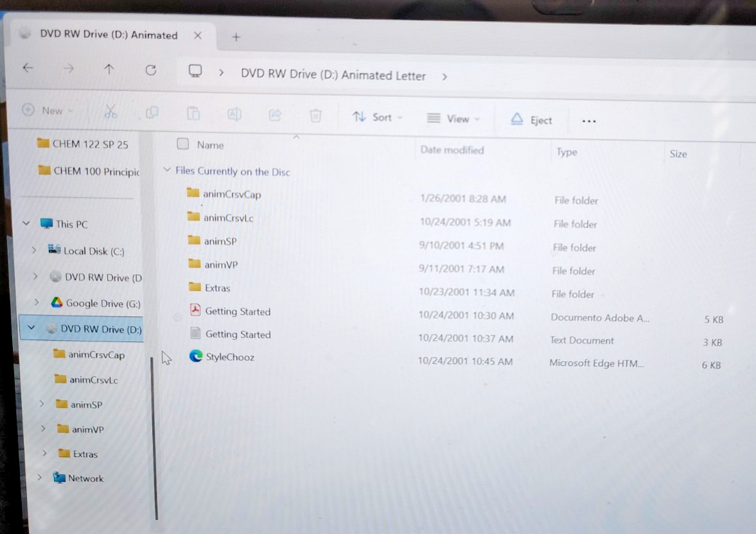Click the Local Disk (C:) drive icon

pyautogui.click(x=54, y=249)
